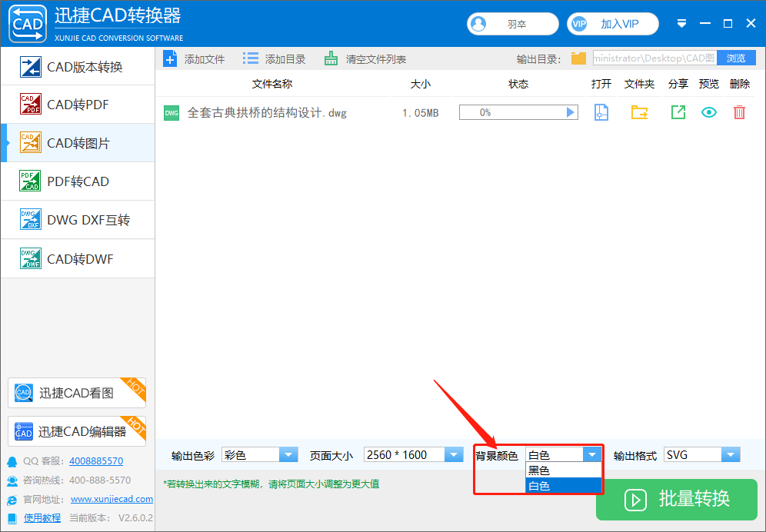Open the QQ number 4008885570 link
This screenshot has height=532, width=766.
(x=96, y=461)
